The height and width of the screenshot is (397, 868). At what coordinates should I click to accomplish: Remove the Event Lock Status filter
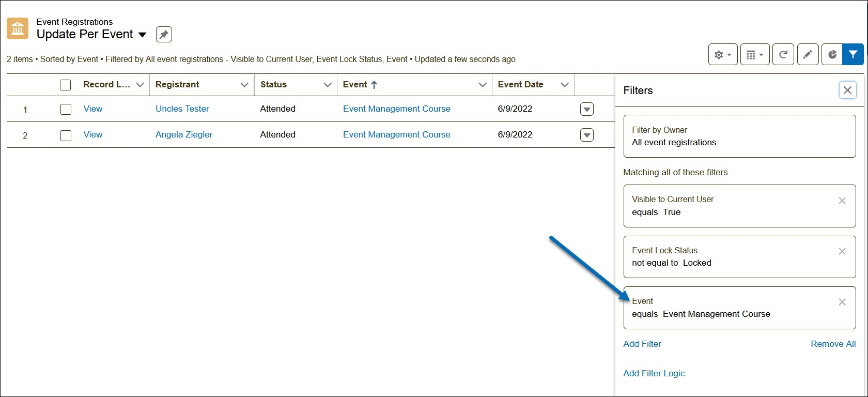click(842, 252)
